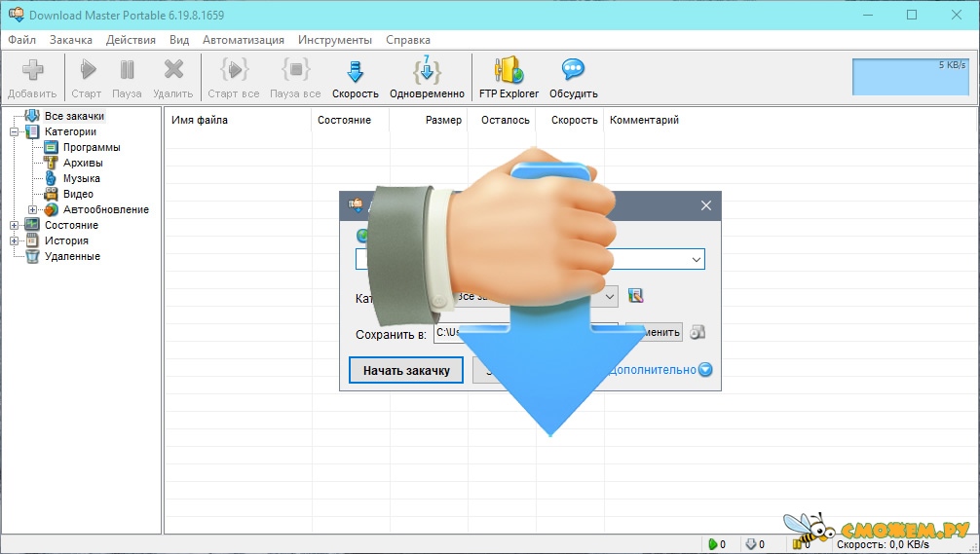Open the Инструменты menu
The width and height of the screenshot is (980, 554).
[334, 40]
